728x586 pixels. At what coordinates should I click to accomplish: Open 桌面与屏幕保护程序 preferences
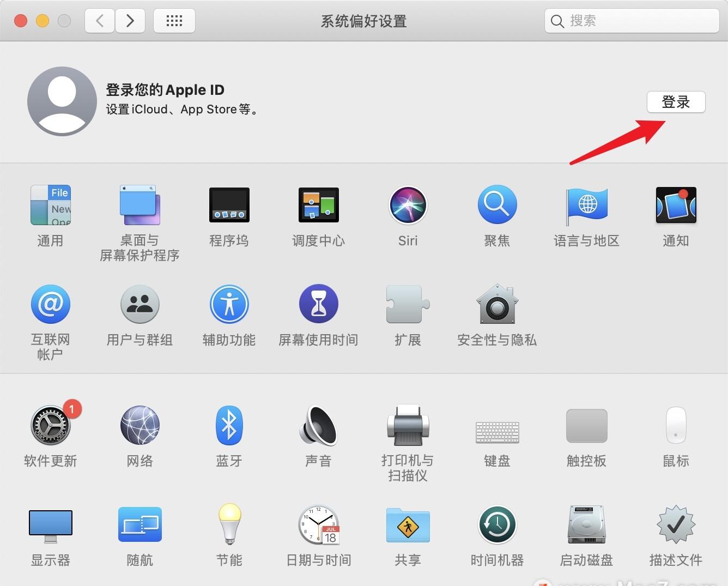tap(139, 206)
